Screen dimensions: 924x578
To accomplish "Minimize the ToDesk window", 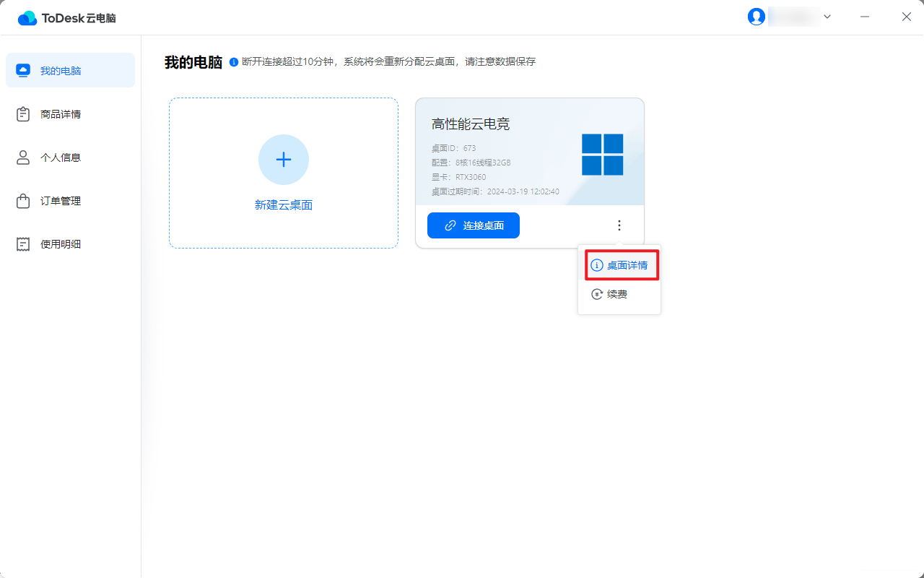I will point(865,17).
